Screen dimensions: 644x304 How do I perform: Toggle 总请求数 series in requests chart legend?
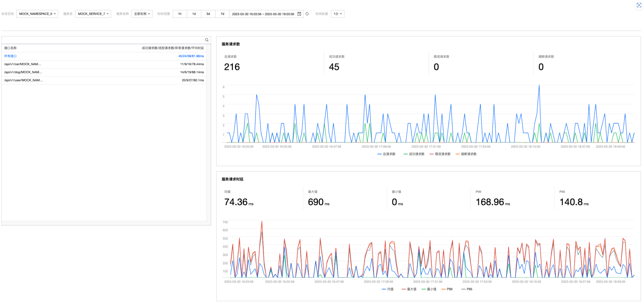tap(386, 154)
